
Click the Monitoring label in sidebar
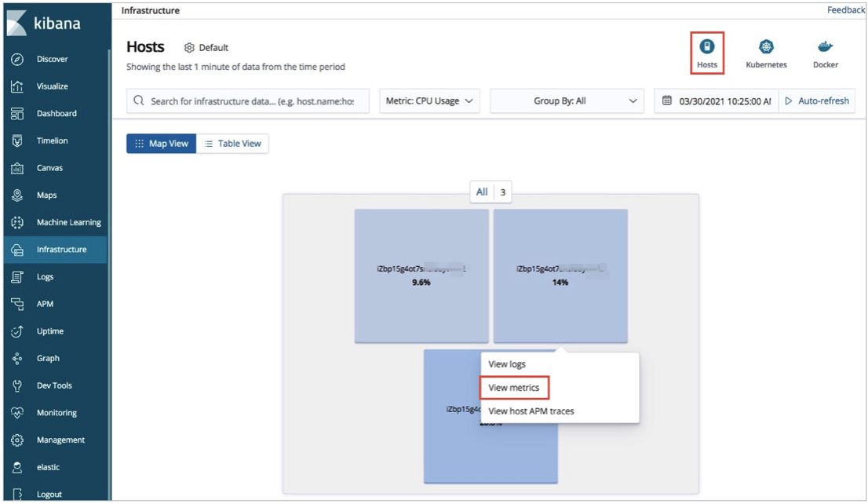[x=57, y=413]
